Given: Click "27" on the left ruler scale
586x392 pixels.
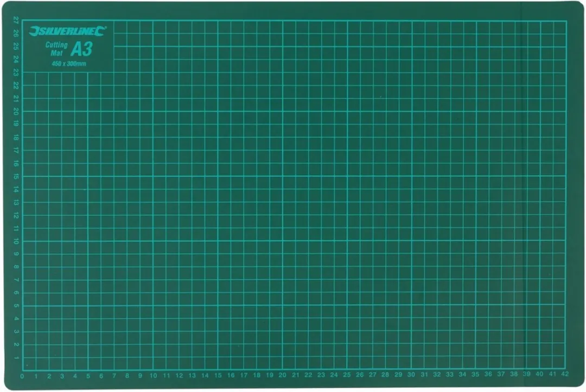Looking at the screenshot, I should 16,21.
